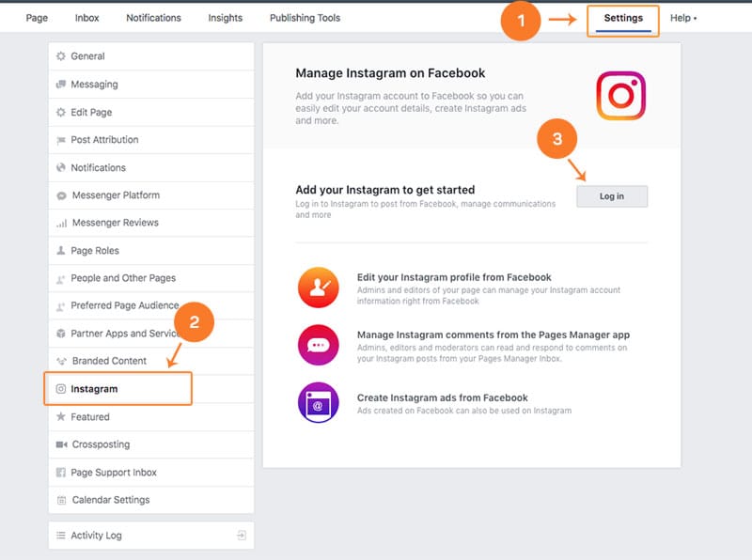Click the Log in button
This screenshot has width=752, height=560.
tap(612, 196)
